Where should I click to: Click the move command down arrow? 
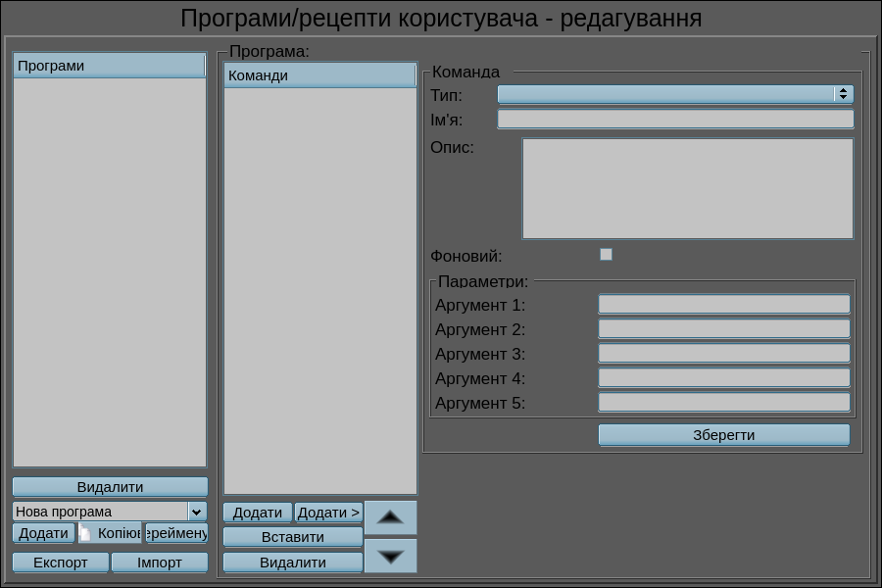click(x=390, y=556)
